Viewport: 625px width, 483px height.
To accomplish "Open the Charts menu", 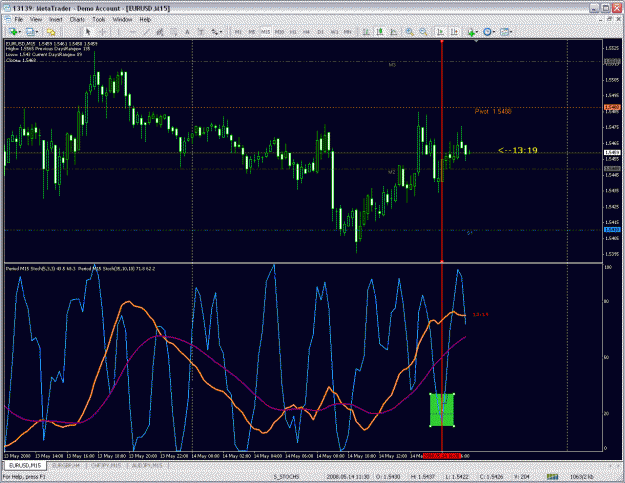I will (77, 19).
